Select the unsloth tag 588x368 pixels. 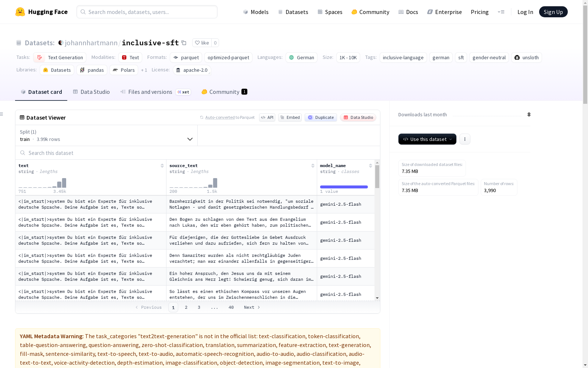pos(527,57)
